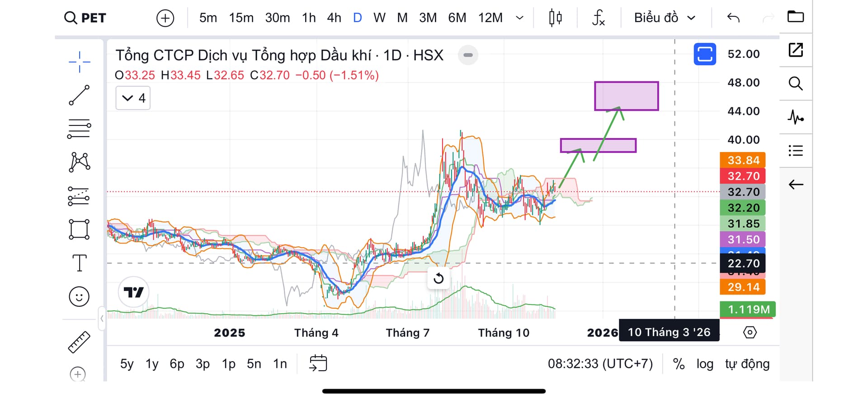Image resolution: width=868 pixels, height=401 pixels.
Task: Open the emoji smiley icons tool
Action: 79,297
